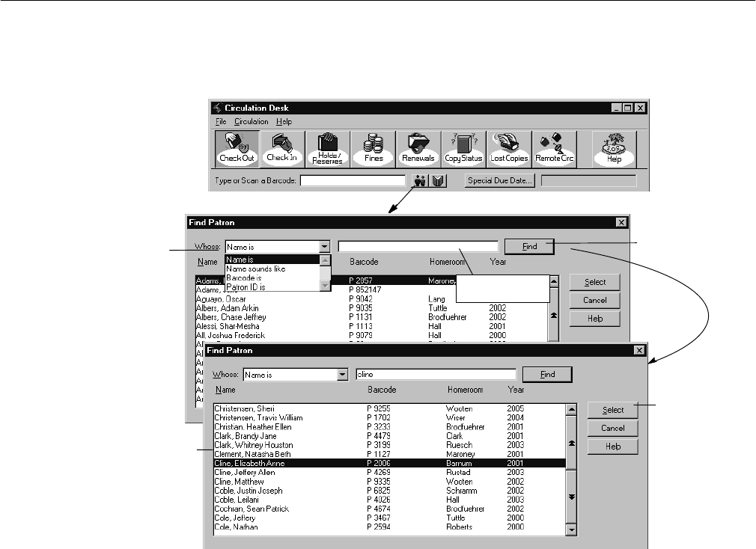Image resolution: width=756 pixels, height=549 pixels.
Task: Select Coble, Justin Joseph row
Action: point(389,491)
